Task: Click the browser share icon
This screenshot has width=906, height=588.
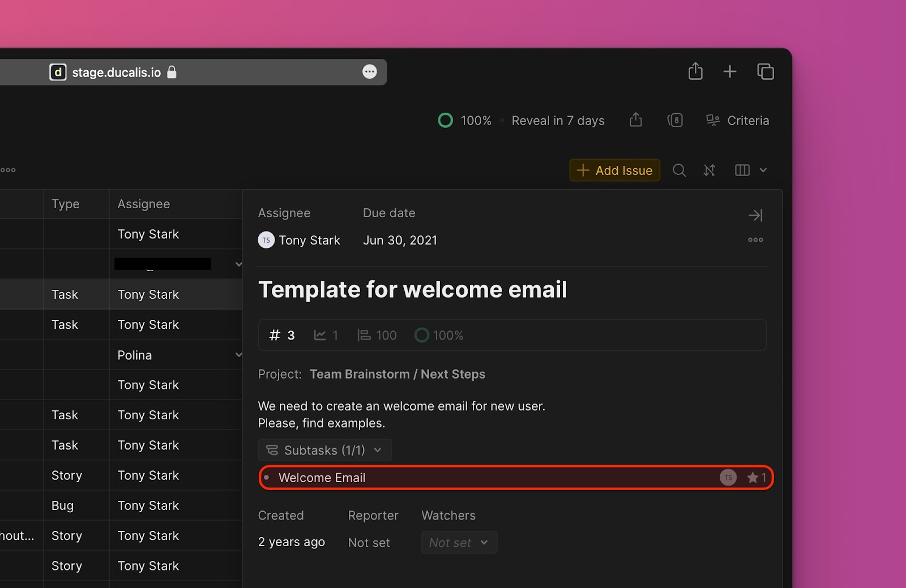Action: [695, 72]
